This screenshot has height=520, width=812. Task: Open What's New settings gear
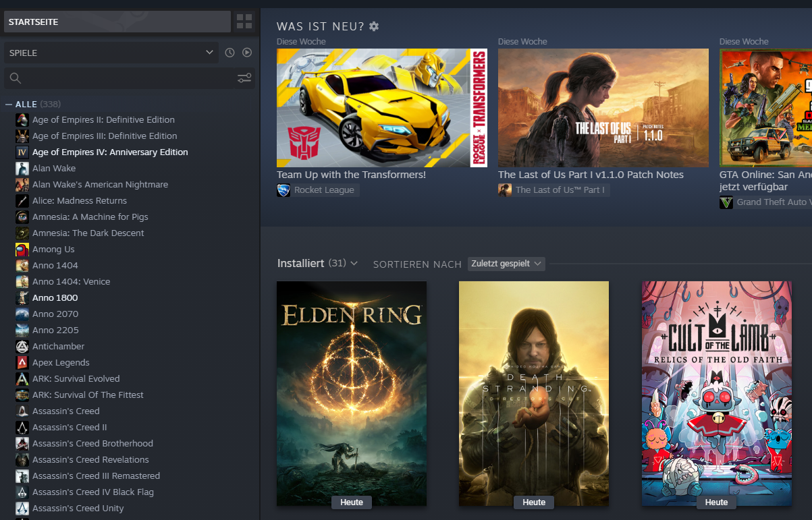click(x=374, y=26)
